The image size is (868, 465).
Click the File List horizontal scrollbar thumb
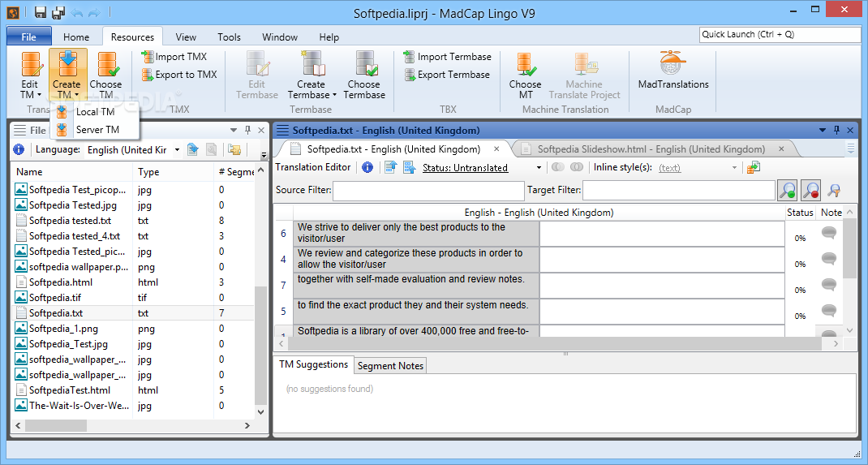[x=55, y=426]
